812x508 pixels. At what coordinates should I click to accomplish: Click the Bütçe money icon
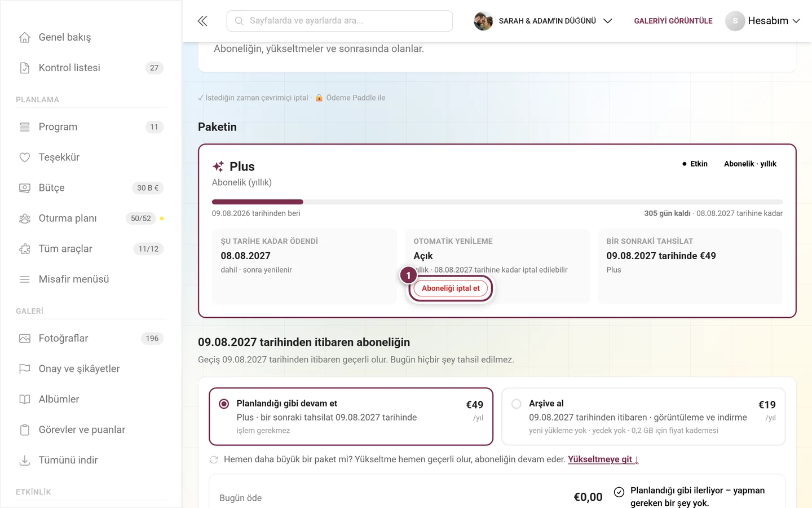coord(25,188)
